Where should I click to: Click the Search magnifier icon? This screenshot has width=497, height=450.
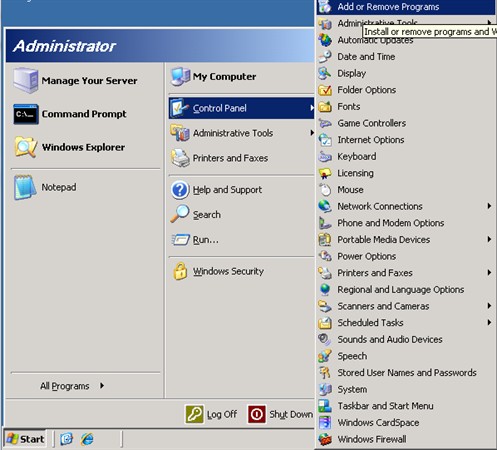pyautogui.click(x=180, y=214)
